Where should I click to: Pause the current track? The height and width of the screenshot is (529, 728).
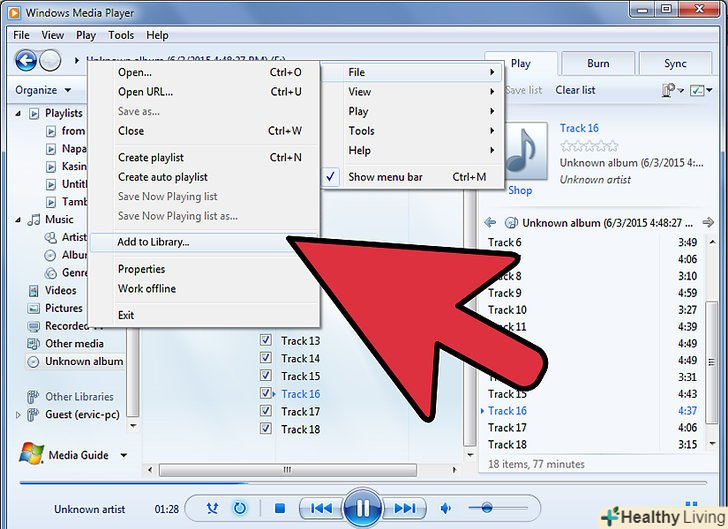tap(363, 509)
